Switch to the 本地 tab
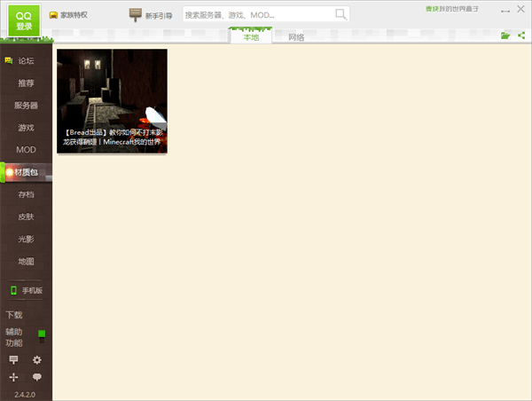Viewport: 532px width, 401px height. point(252,37)
